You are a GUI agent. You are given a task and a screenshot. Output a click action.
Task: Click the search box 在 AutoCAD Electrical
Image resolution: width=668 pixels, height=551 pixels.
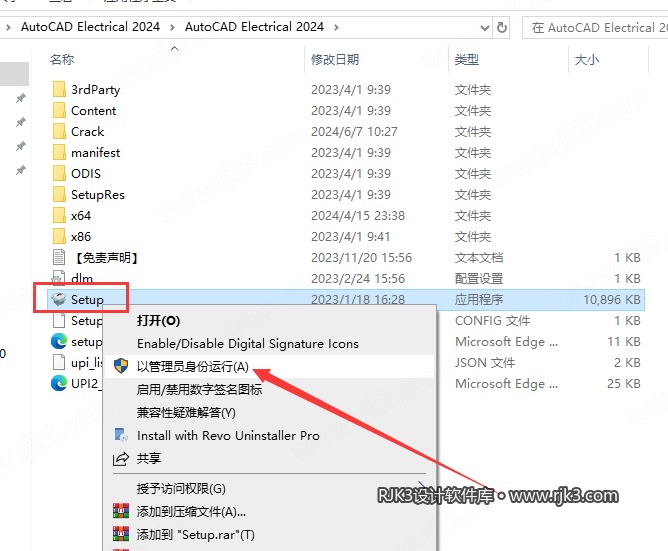click(x=595, y=28)
